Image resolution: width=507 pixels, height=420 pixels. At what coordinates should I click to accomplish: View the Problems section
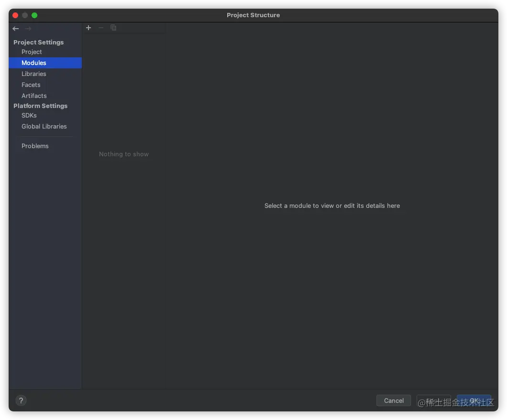(x=35, y=146)
